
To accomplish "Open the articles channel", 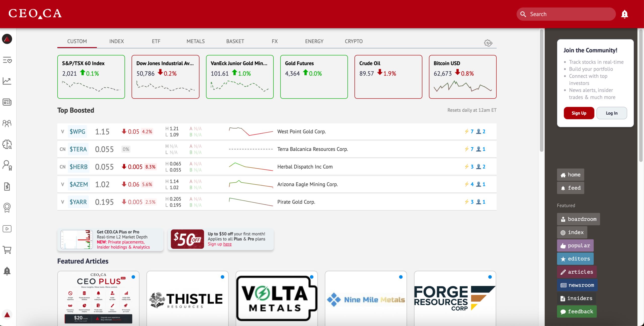I will pyautogui.click(x=577, y=272).
